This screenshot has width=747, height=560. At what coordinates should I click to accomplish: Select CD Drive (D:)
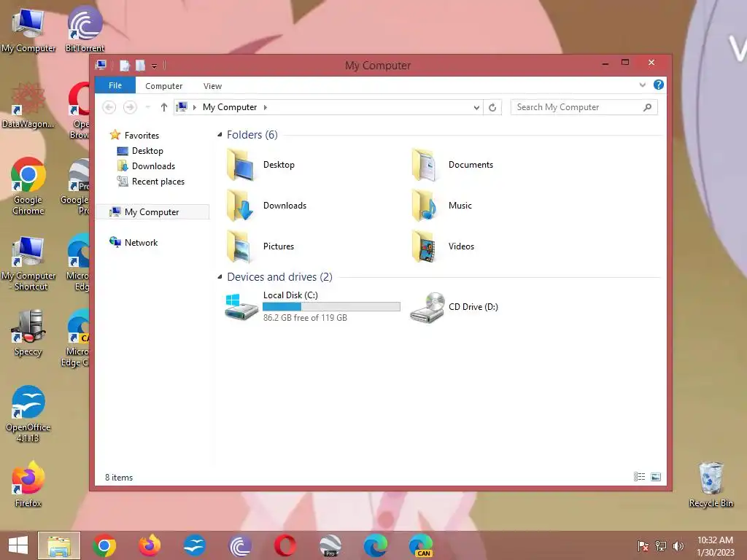point(454,307)
